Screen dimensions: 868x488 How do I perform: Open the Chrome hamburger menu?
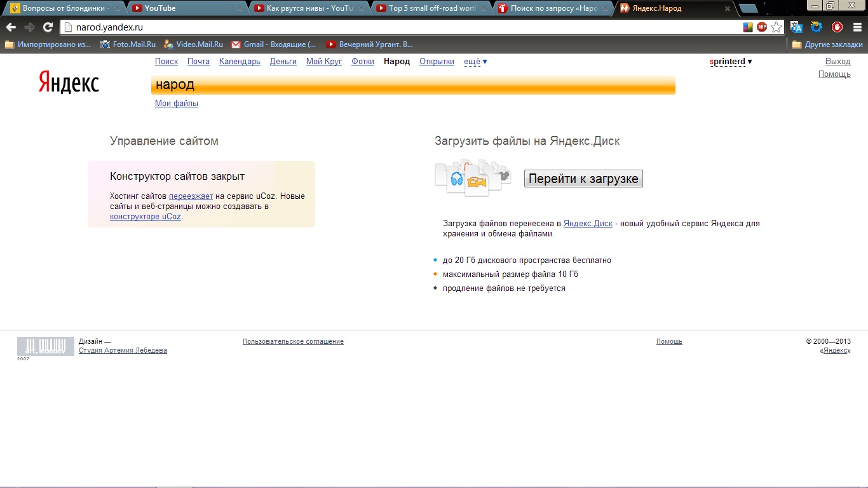[857, 27]
